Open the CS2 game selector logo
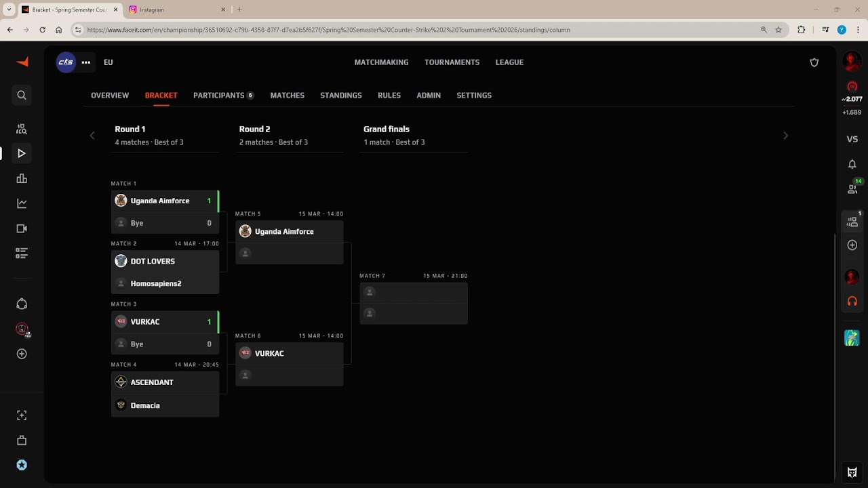868x488 pixels. point(66,62)
